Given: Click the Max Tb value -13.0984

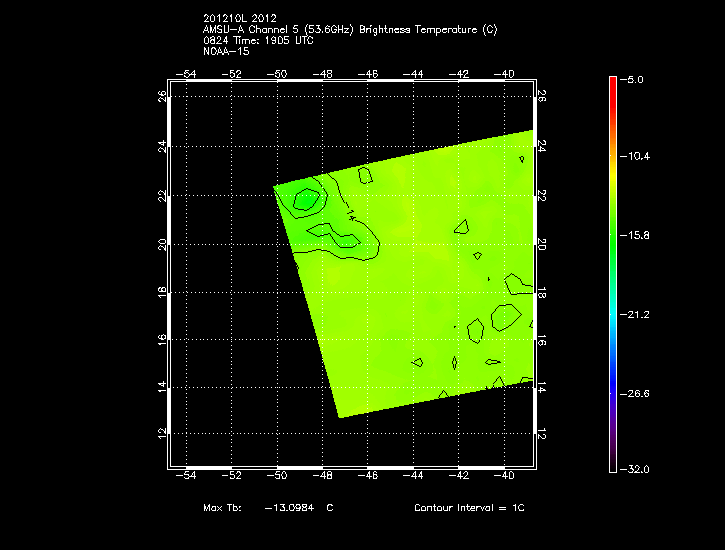Looking at the screenshot, I should 289,508.
